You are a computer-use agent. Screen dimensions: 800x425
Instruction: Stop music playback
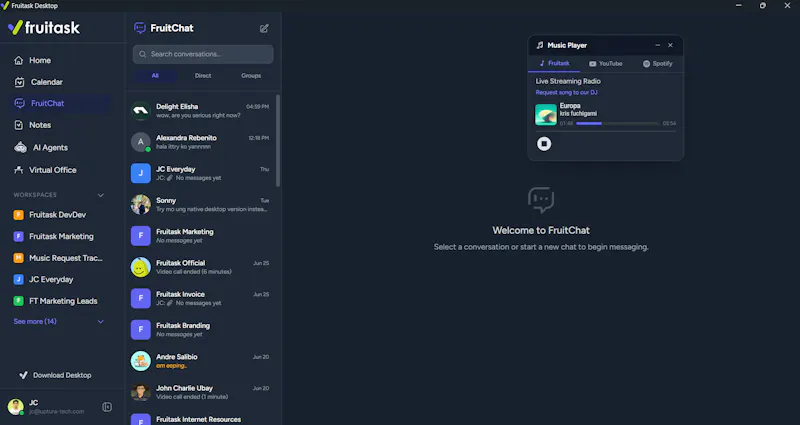click(x=544, y=144)
